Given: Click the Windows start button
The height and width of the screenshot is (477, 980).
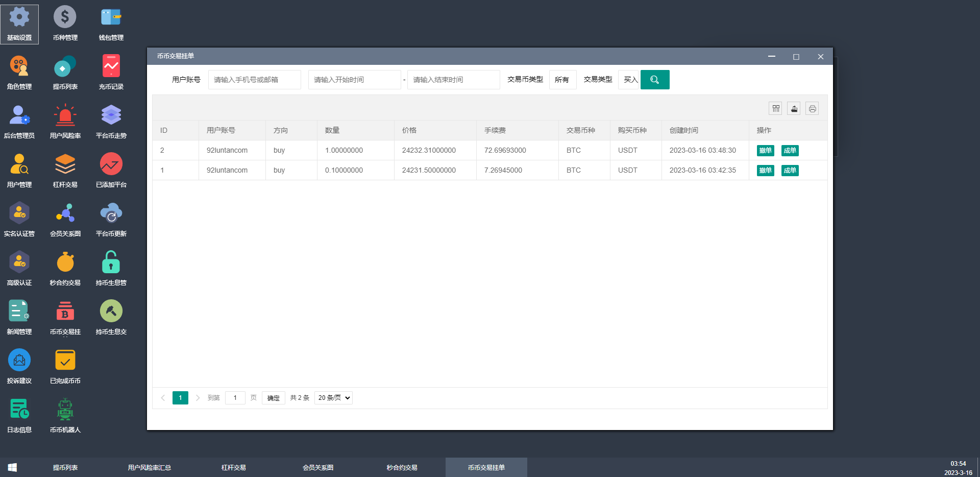Looking at the screenshot, I should [x=13, y=467].
